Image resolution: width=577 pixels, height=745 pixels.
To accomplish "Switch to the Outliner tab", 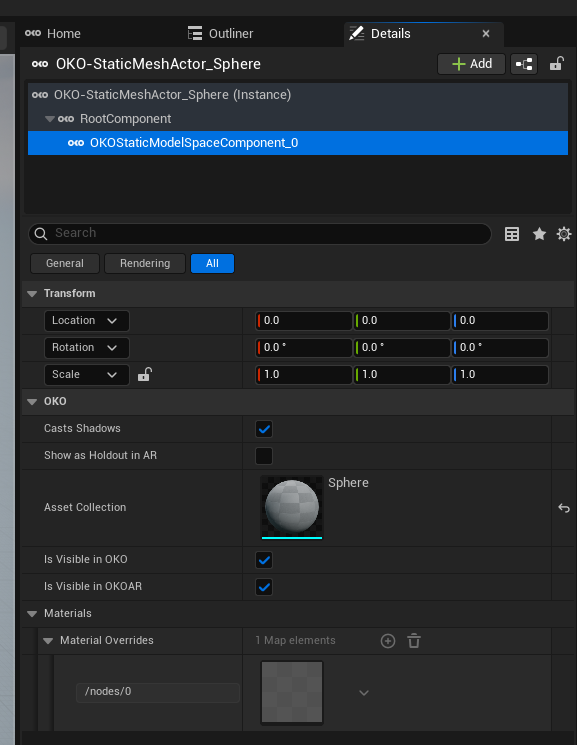I will 221,33.
